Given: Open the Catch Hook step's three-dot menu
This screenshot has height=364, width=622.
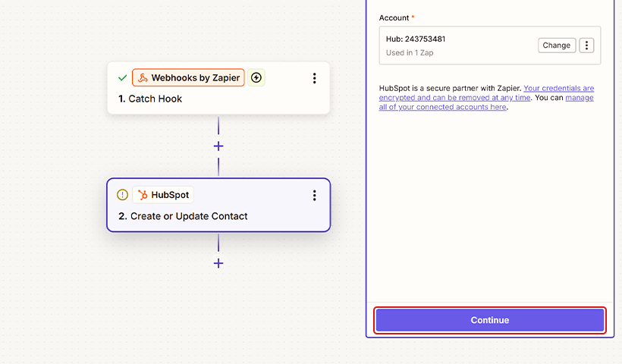Looking at the screenshot, I should [314, 78].
